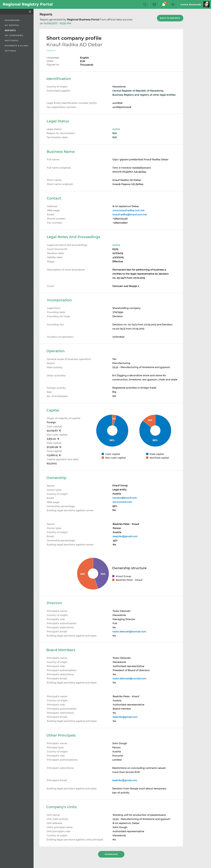Viewport: 211px width, 868px height.
Task: Click the contact@knauf.com owner email link
Action: (125, 498)
